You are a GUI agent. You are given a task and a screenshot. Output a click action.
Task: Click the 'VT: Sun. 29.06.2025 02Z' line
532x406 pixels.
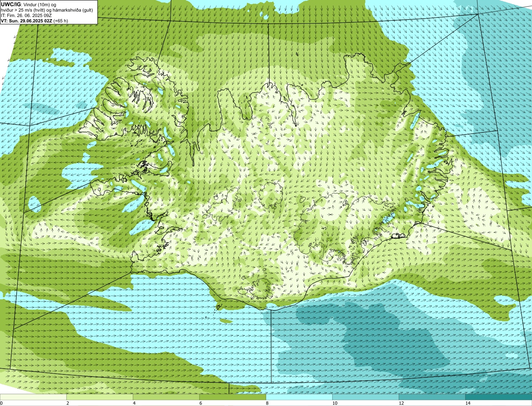tap(34, 20)
